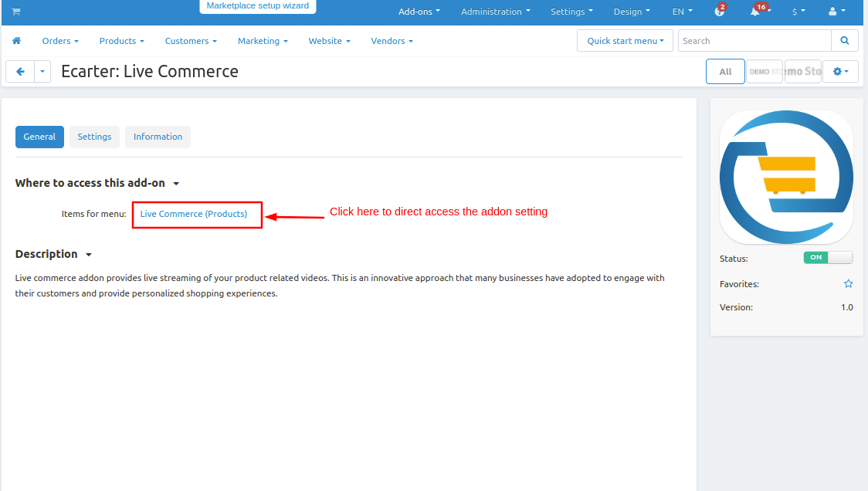Click the back arrow button
The image size is (868, 491).
coord(21,71)
